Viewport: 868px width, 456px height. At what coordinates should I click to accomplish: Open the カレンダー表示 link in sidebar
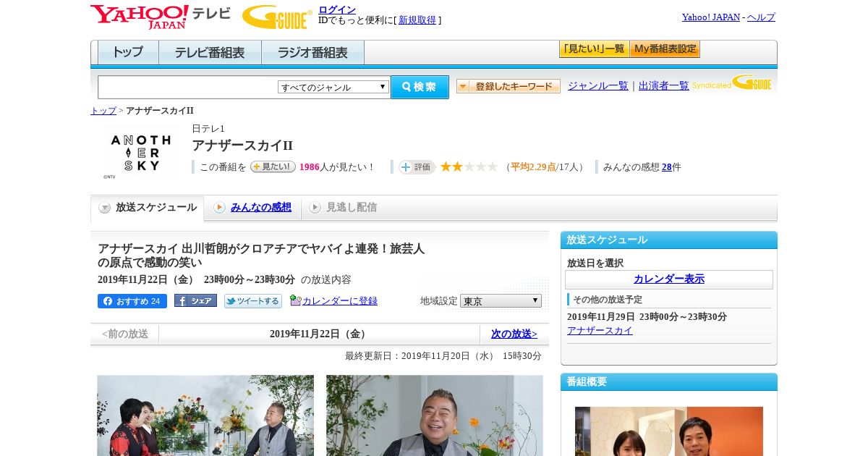pos(669,279)
